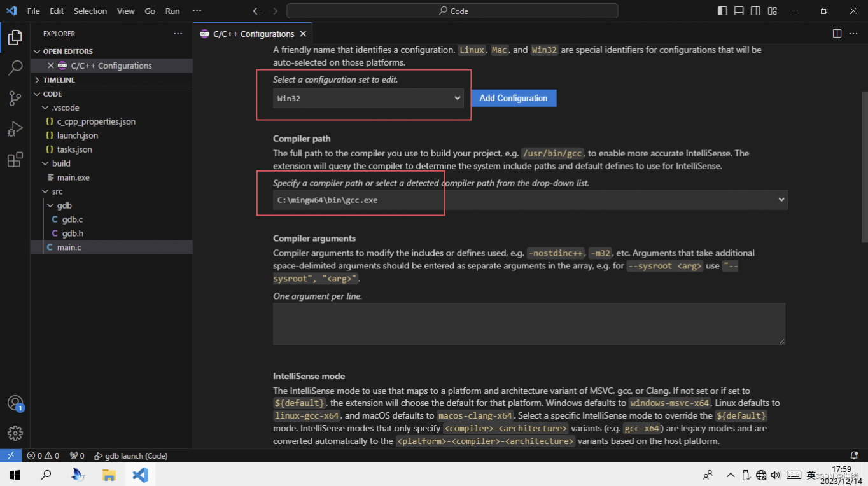Open the Win32 configuration dropdown
868x486 pixels.
(x=368, y=98)
